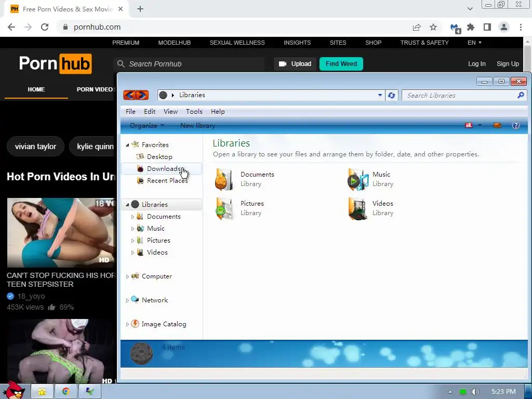Click the New library button
Image resolution: width=532 pixels, height=399 pixels.
click(197, 126)
